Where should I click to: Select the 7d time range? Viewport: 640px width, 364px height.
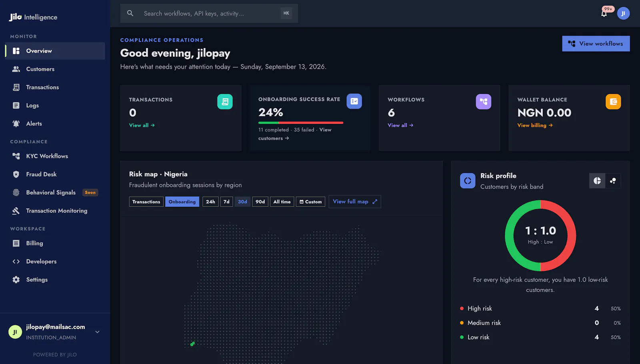(x=226, y=202)
